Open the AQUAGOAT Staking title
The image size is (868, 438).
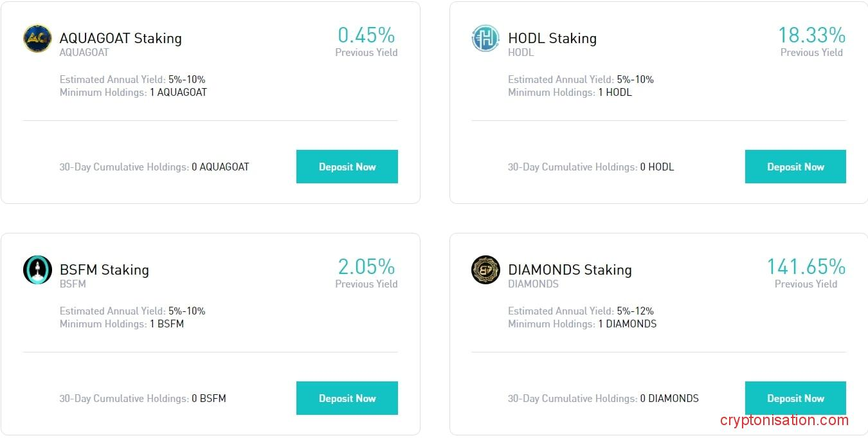point(120,39)
